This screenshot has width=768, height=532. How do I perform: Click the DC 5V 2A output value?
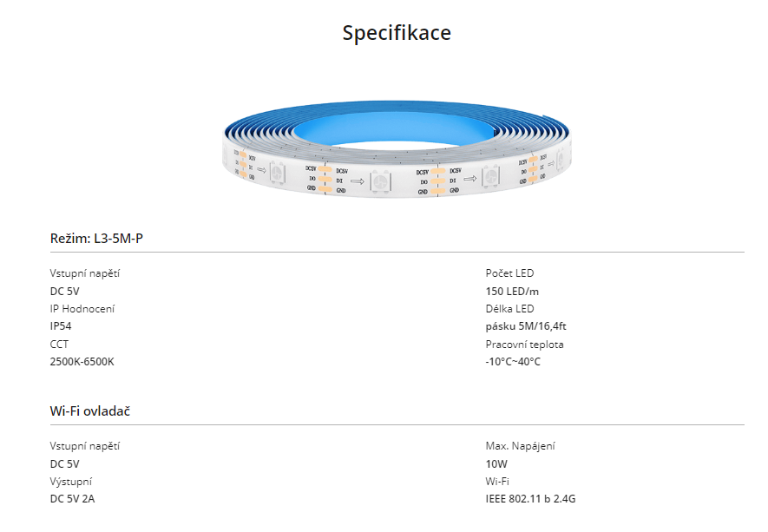73,499
